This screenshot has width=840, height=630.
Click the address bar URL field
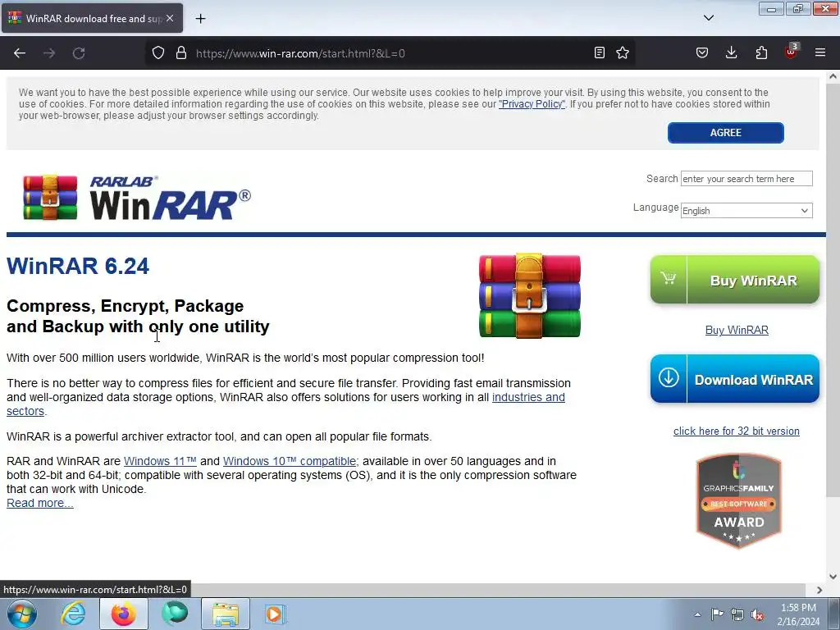coord(391,53)
